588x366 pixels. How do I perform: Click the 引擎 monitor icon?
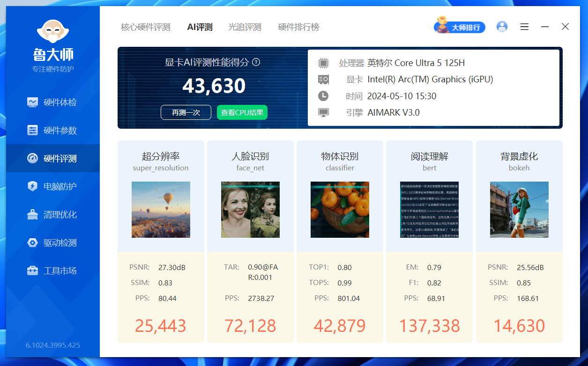coord(323,112)
